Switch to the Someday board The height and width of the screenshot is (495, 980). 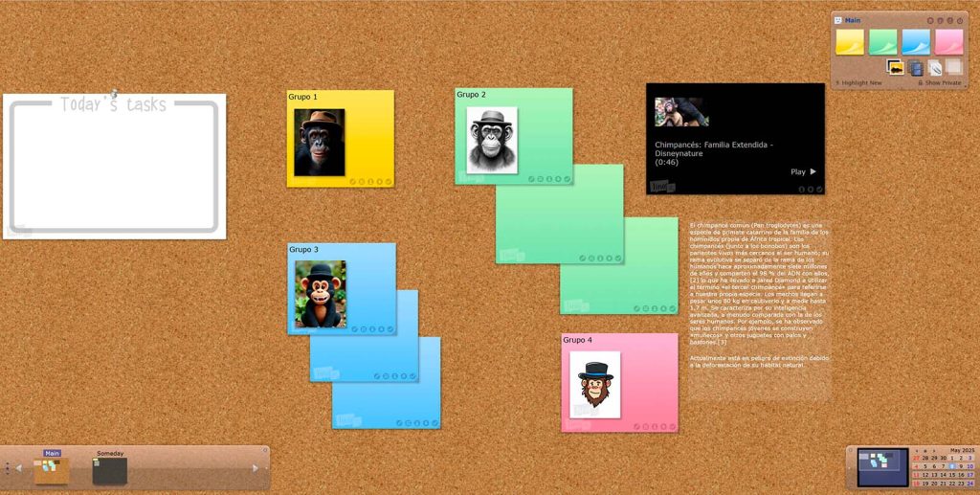(x=110, y=470)
